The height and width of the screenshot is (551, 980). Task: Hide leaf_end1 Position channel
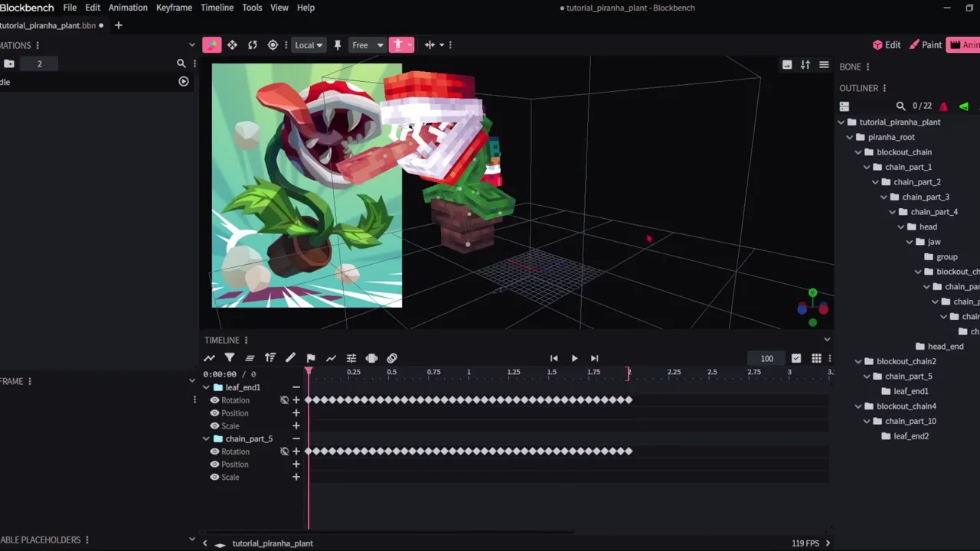click(x=215, y=413)
